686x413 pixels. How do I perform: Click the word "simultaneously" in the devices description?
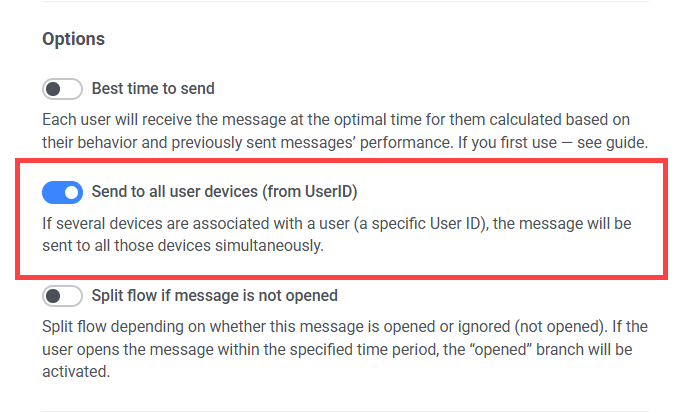[x=274, y=246]
